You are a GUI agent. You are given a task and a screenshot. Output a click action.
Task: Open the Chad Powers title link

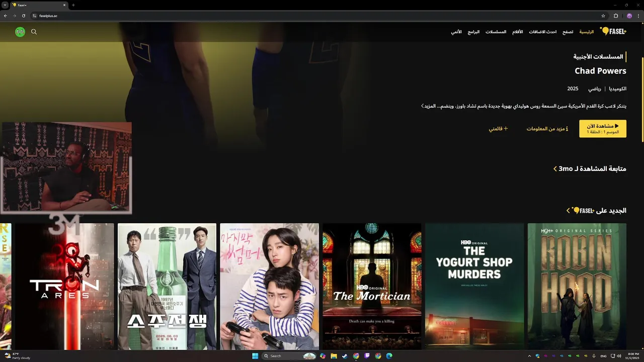pyautogui.click(x=600, y=71)
